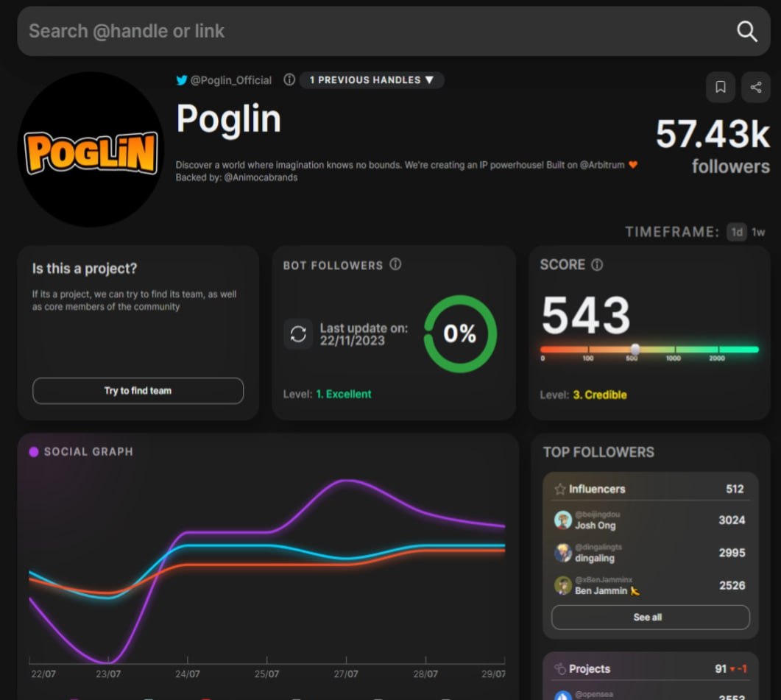
Task: Click Ben Jammin's avatar
Action: (563, 585)
